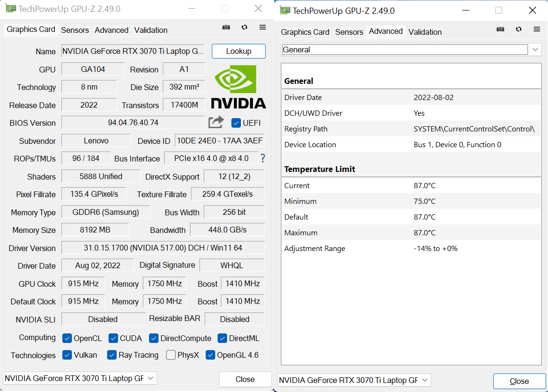Select the Driver Date row in Advanced list
This screenshot has height=392, width=548.
(x=411, y=98)
